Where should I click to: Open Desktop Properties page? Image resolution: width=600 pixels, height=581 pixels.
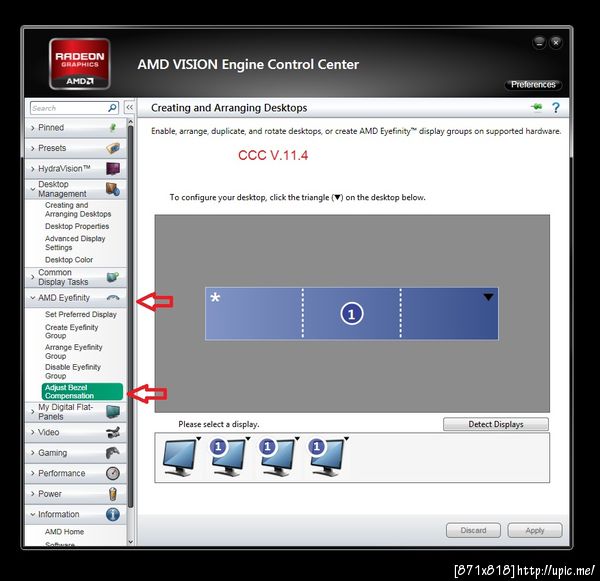77,226
